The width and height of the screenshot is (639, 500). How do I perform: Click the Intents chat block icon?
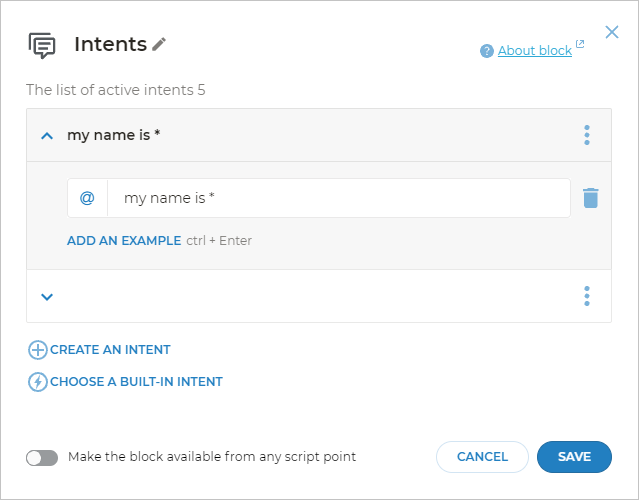(42, 45)
